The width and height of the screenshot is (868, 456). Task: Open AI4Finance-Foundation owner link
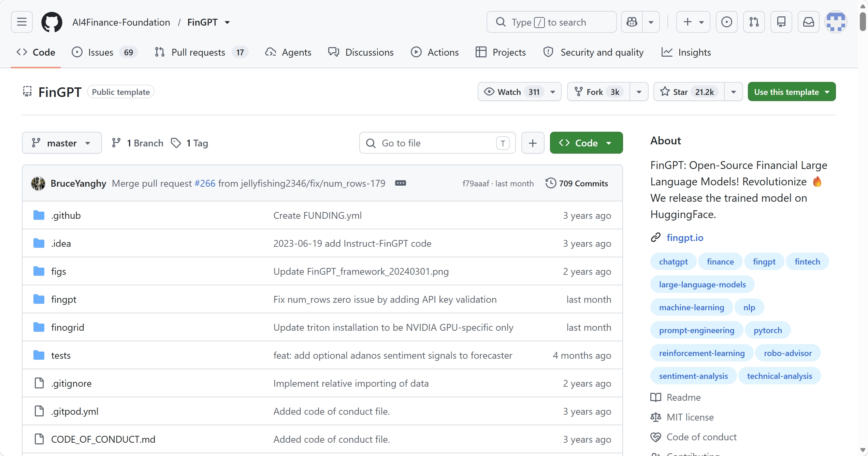121,22
